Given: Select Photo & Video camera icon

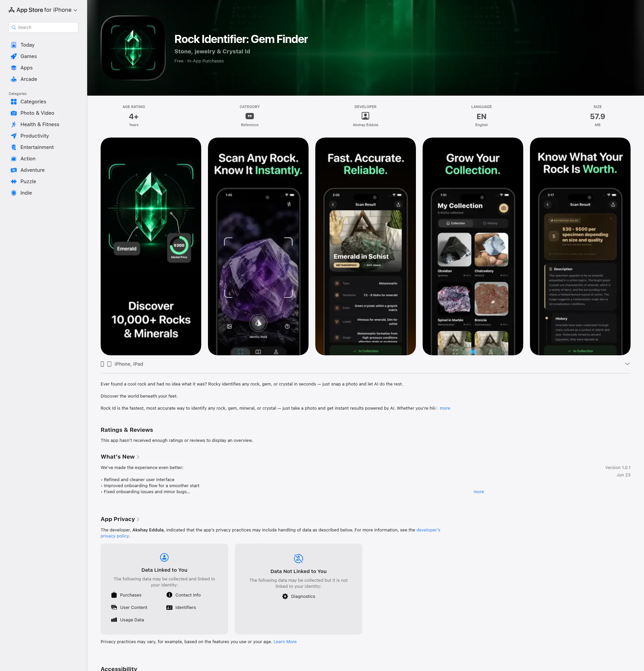Looking at the screenshot, I should [x=14, y=113].
